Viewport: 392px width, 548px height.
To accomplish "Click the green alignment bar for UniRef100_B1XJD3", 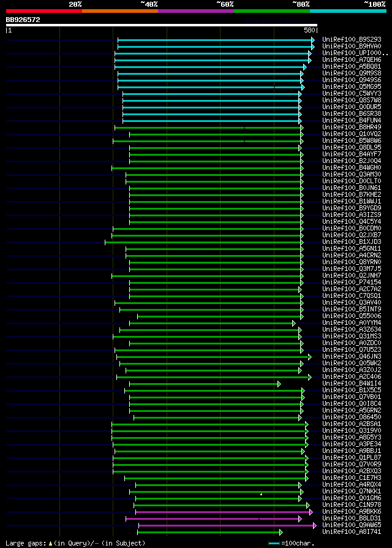I will 203,242.
